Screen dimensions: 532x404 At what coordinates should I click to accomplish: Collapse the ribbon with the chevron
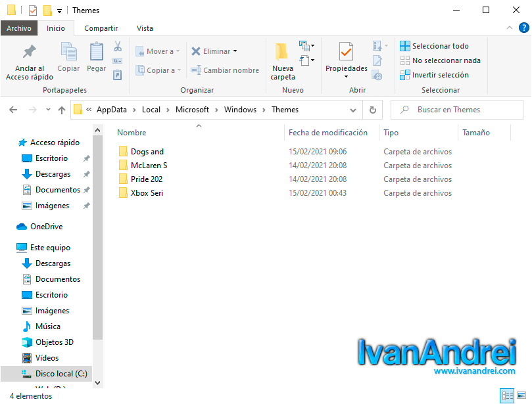tap(510, 28)
